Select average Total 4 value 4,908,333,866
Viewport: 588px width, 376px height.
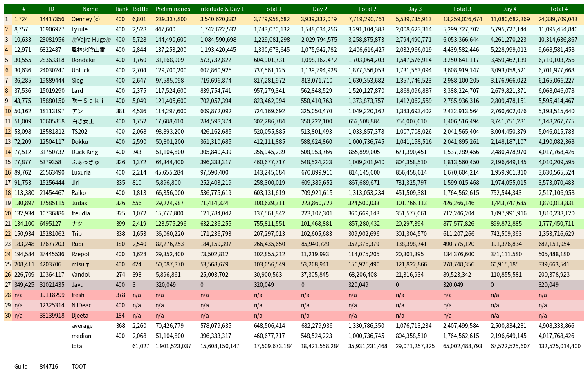click(x=557, y=326)
